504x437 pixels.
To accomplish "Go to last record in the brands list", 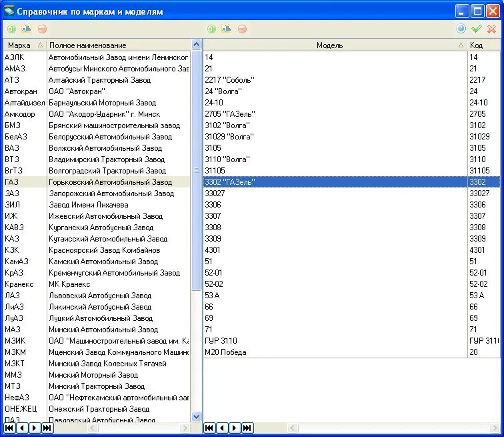I will [x=47, y=428].
